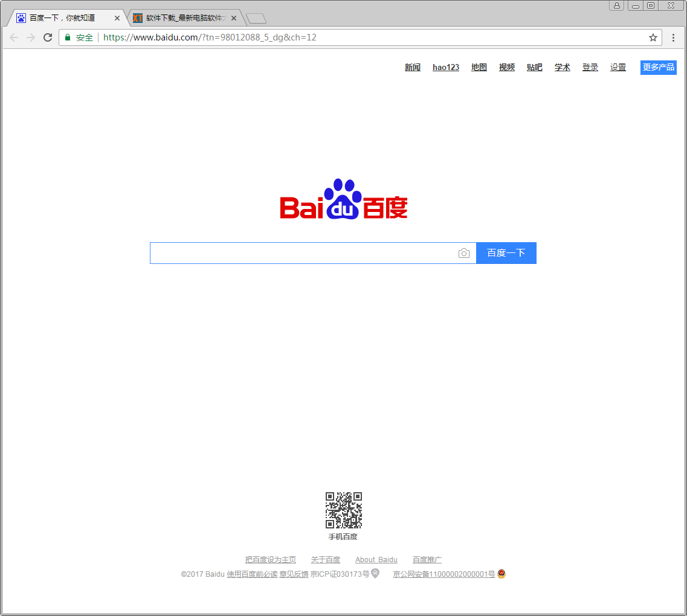
Task: Maximize the Chrome window
Action: point(651,5)
